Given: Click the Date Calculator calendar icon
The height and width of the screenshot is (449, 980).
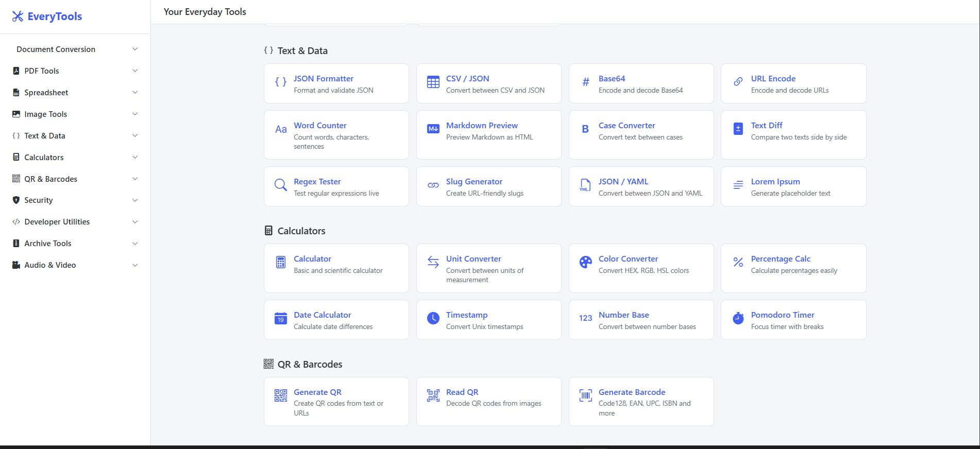Looking at the screenshot, I should click(x=281, y=318).
